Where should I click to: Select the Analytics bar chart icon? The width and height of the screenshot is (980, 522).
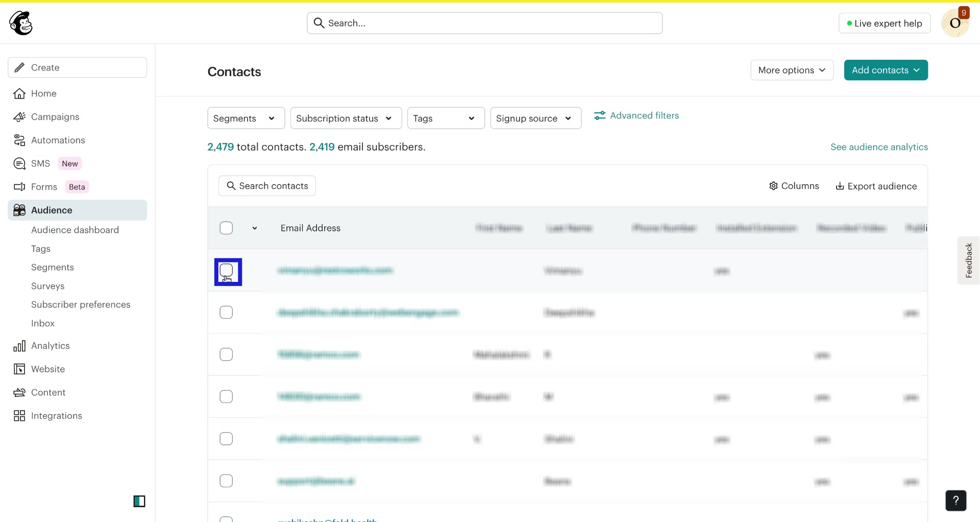[x=19, y=345]
